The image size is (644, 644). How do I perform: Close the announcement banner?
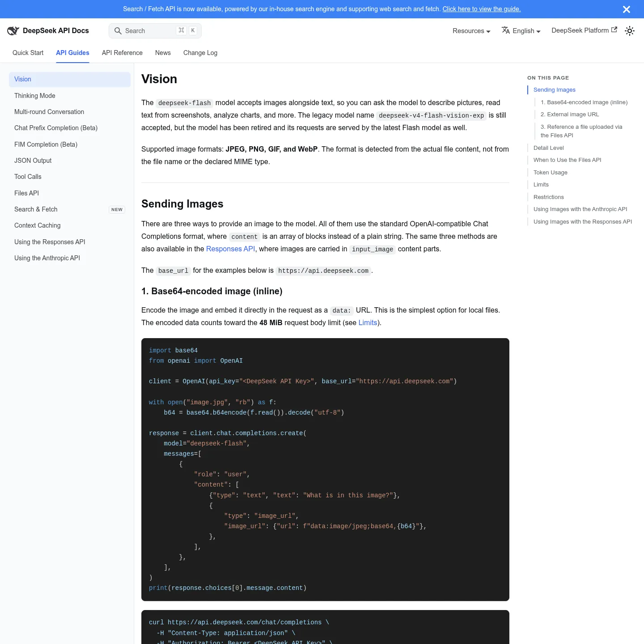click(x=627, y=9)
